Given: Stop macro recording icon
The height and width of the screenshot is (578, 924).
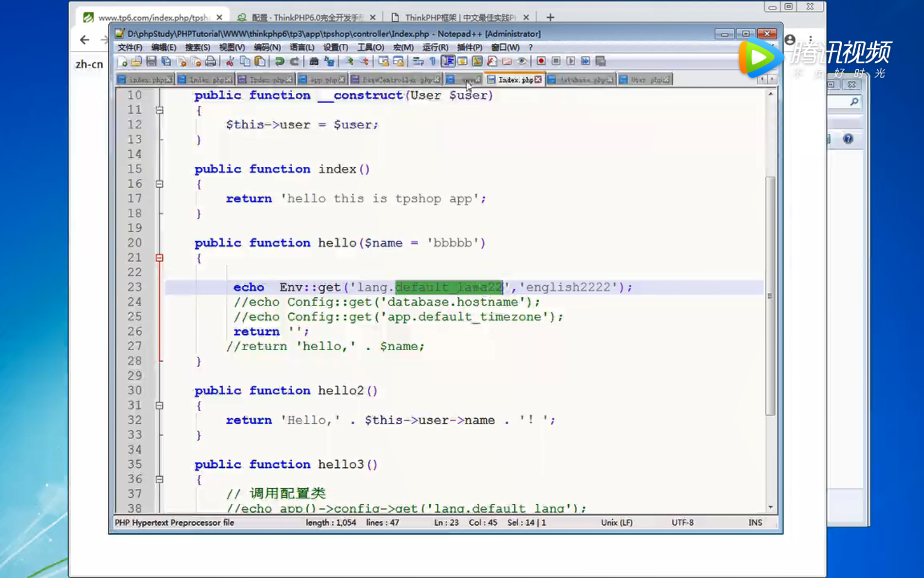Looking at the screenshot, I should (556, 61).
